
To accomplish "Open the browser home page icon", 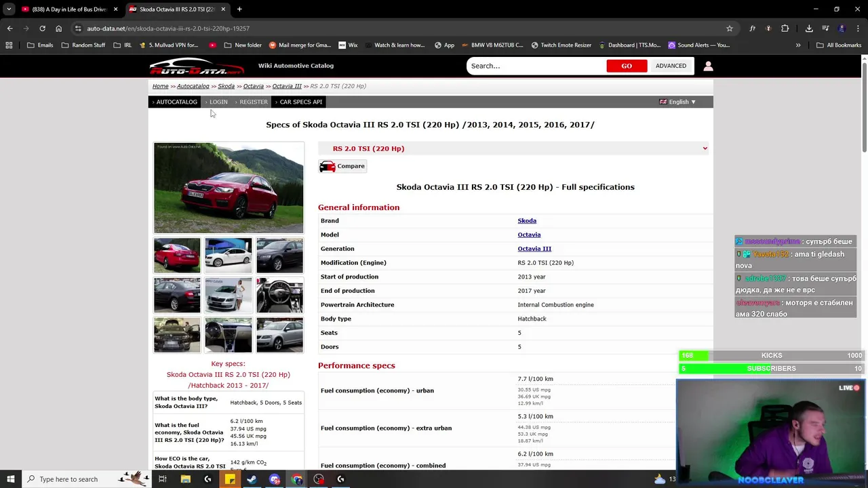I will 58,28.
